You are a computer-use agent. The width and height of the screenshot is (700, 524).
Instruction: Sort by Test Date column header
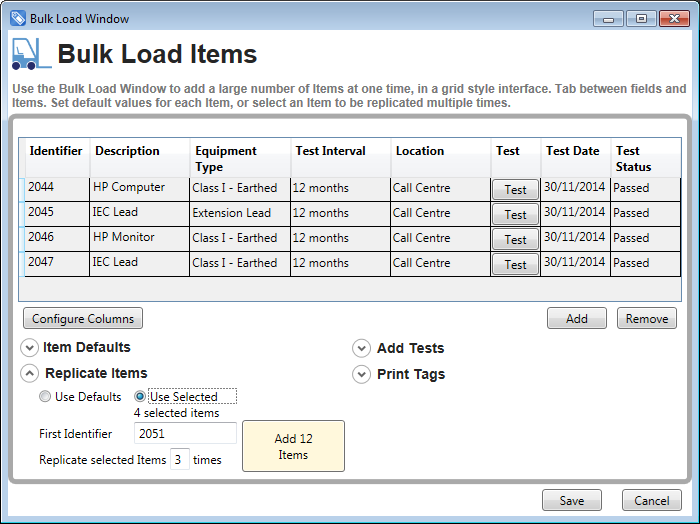pyautogui.click(x=574, y=152)
